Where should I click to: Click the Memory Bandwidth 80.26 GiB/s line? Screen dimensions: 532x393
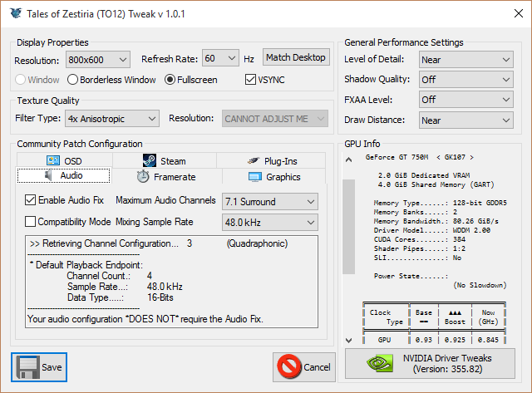tap(436, 221)
